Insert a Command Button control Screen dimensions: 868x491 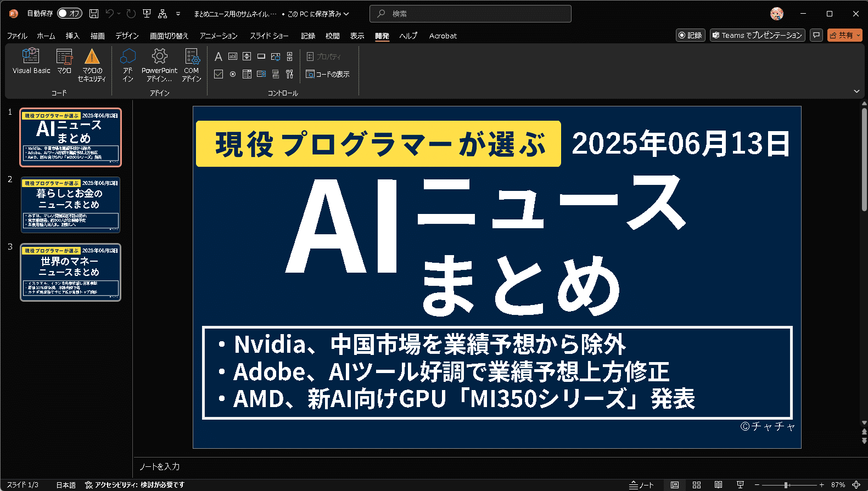(x=261, y=57)
